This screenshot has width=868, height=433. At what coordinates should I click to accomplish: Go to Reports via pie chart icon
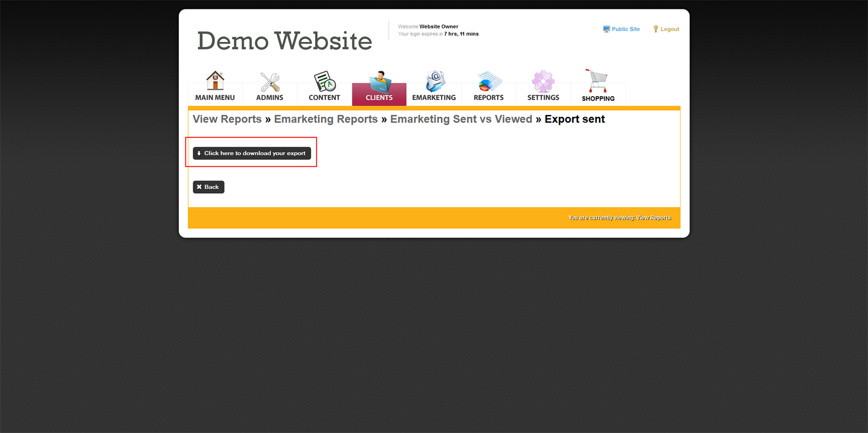tap(488, 82)
